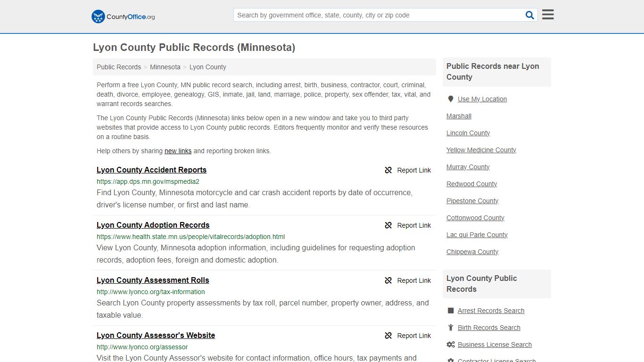Visit app.dps.mn.gov/mspmedia2 URL
The image size is (644, 362).
[x=148, y=181]
